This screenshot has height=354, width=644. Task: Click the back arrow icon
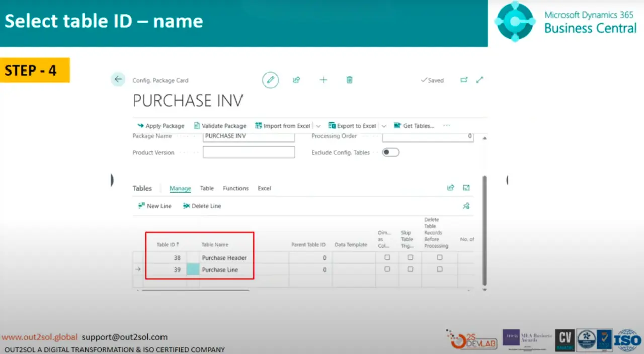[118, 79]
